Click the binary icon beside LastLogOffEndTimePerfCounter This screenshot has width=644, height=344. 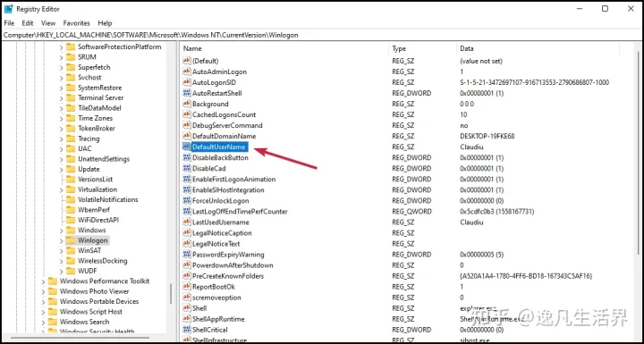pos(187,212)
